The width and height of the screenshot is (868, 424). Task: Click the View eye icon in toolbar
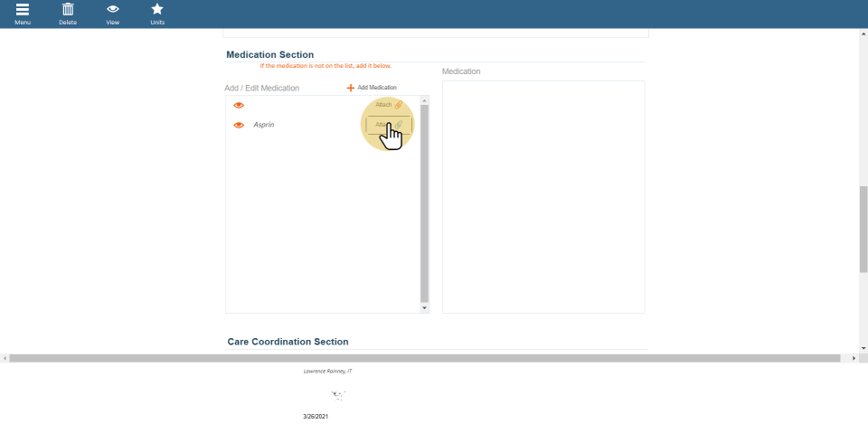click(x=113, y=9)
